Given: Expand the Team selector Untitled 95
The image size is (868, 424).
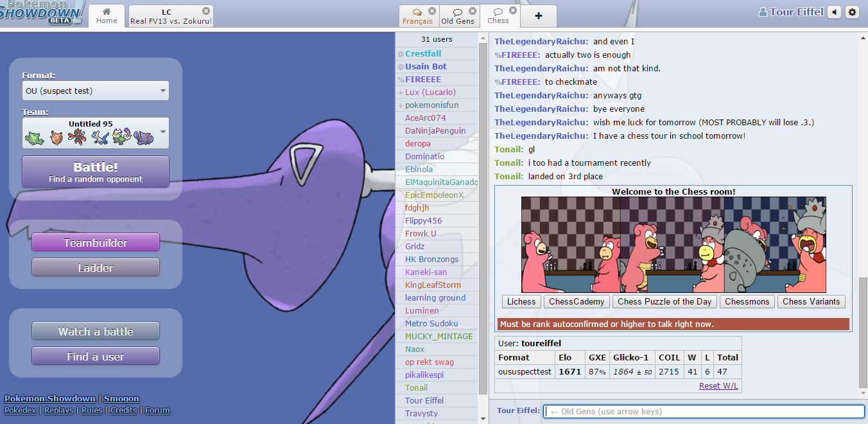Looking at the screenshot, I should coord(96,132).
